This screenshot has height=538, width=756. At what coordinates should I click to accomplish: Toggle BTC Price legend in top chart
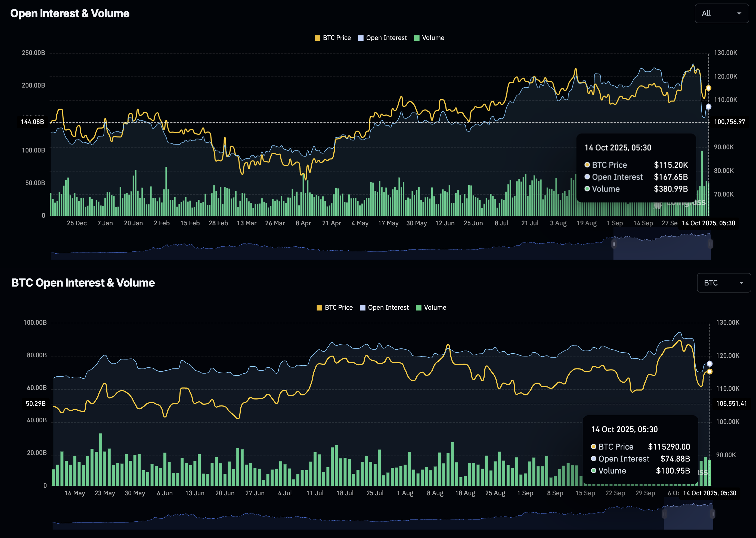coord(336,38)
